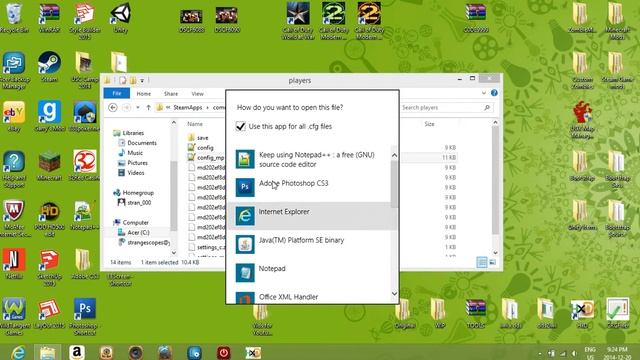Screen dimensions: 640x360
Task: Expand the ribbon with the chevron
Action: coord(484,93)
